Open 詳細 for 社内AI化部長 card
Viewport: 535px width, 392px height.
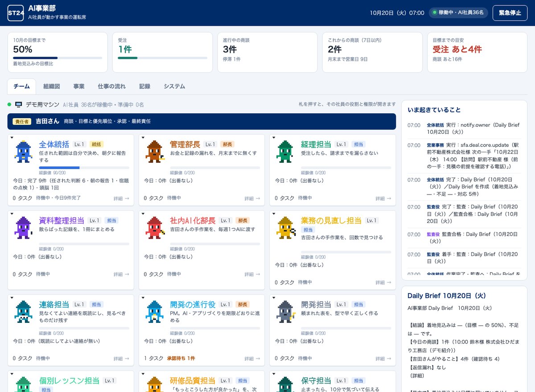tap(251, 274)
